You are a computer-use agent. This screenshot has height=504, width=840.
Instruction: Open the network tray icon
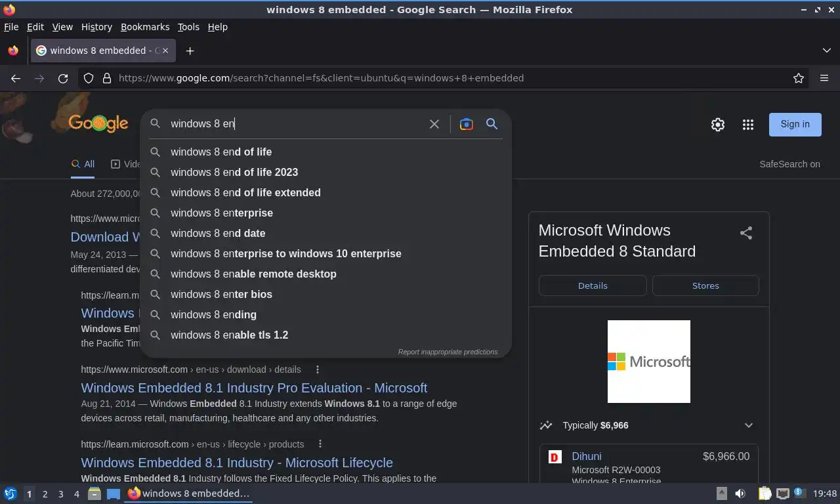(782, 493)
